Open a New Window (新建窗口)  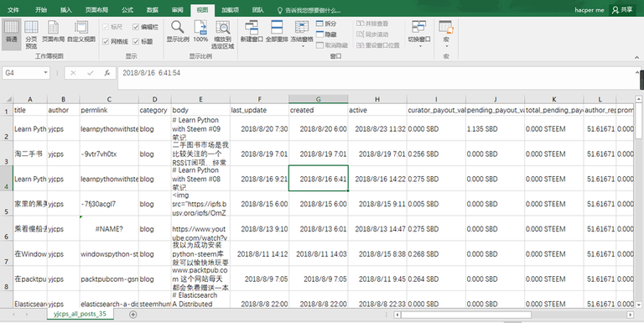(252, 32)
